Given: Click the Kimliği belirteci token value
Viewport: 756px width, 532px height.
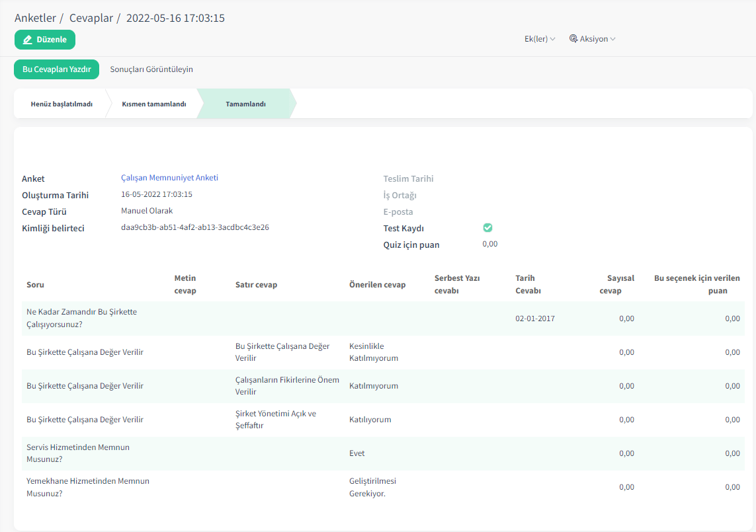Looking at the screenshot, I should tap(194, 227).
